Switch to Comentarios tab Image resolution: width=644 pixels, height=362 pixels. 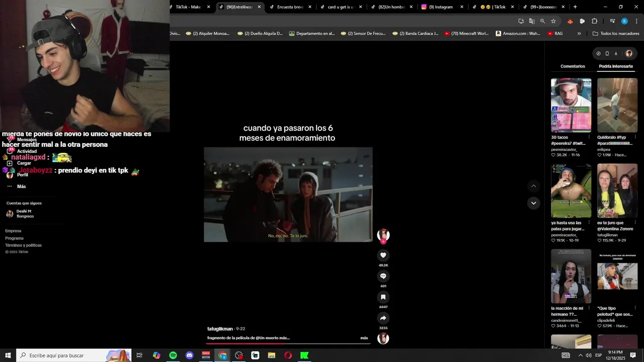tap(573, 66)
